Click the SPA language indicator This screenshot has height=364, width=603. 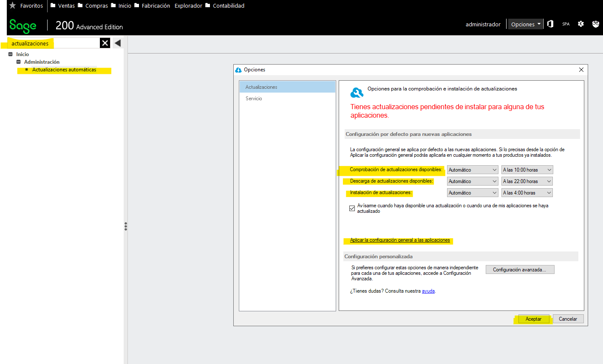[x=566, y=24]
